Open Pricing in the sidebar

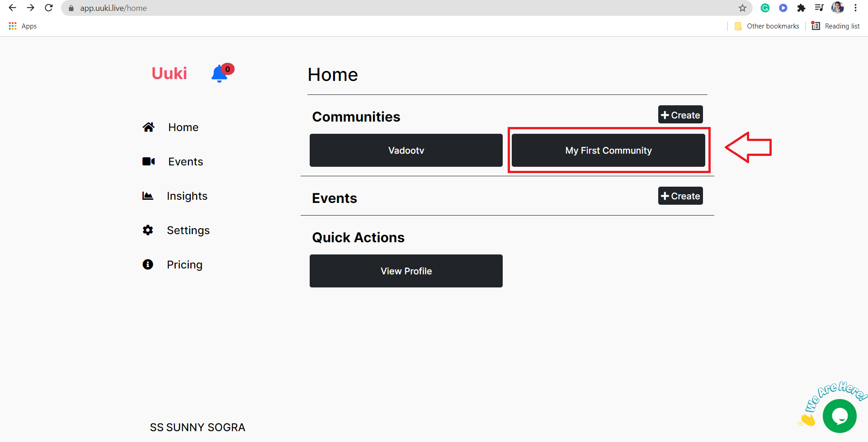[184, 265]
